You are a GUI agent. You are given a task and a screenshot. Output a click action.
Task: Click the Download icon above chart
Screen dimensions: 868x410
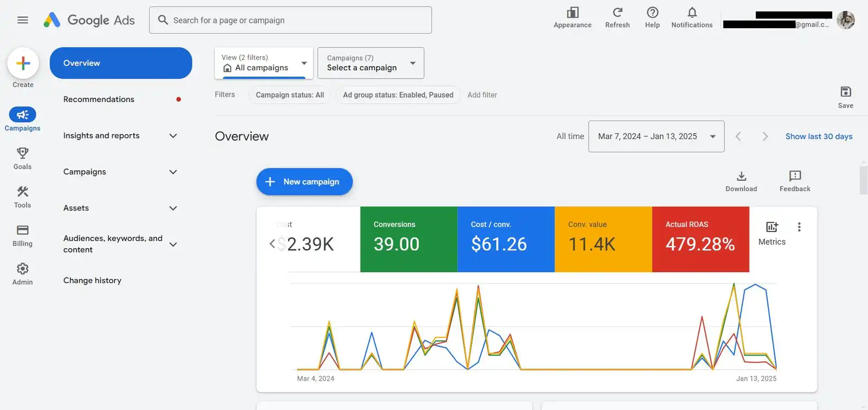741,176
